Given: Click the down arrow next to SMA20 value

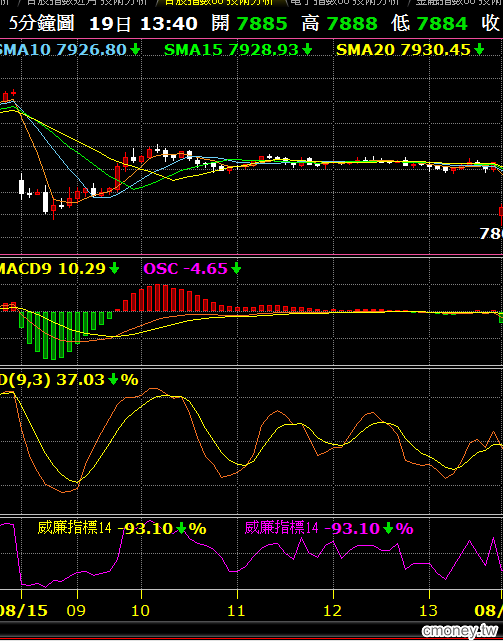Looking at the screenshot, I should tap(479, 50).
